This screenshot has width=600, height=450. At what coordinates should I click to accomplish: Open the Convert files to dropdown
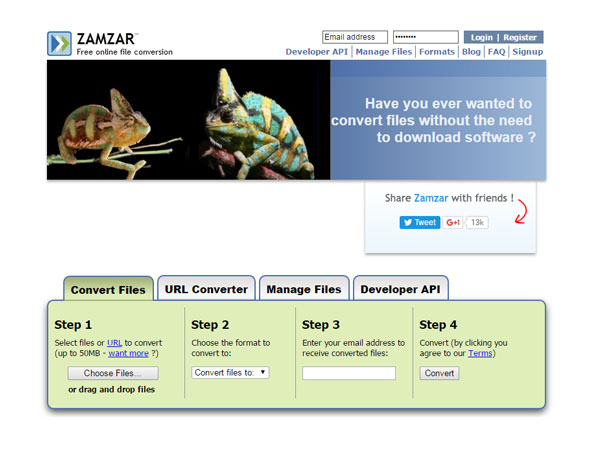230,373
